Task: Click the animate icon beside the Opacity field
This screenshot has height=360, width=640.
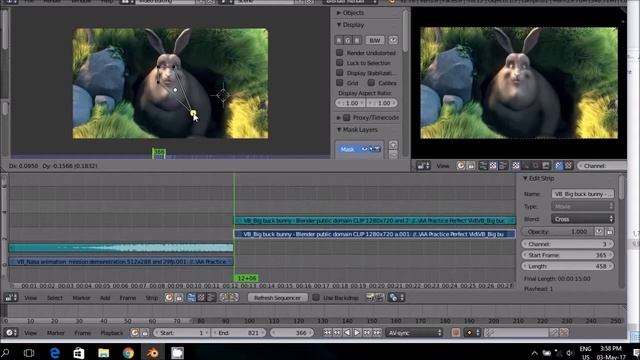Action: 599,231
